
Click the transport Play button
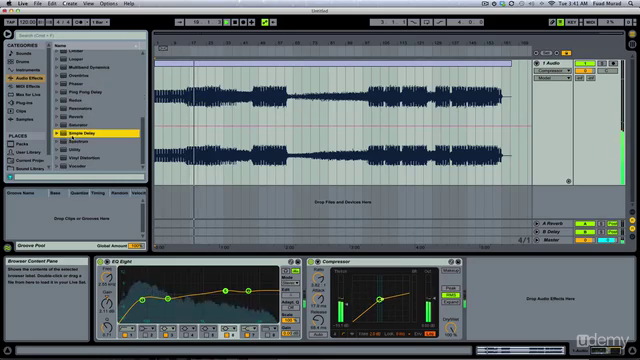click(x=227, y=22)
